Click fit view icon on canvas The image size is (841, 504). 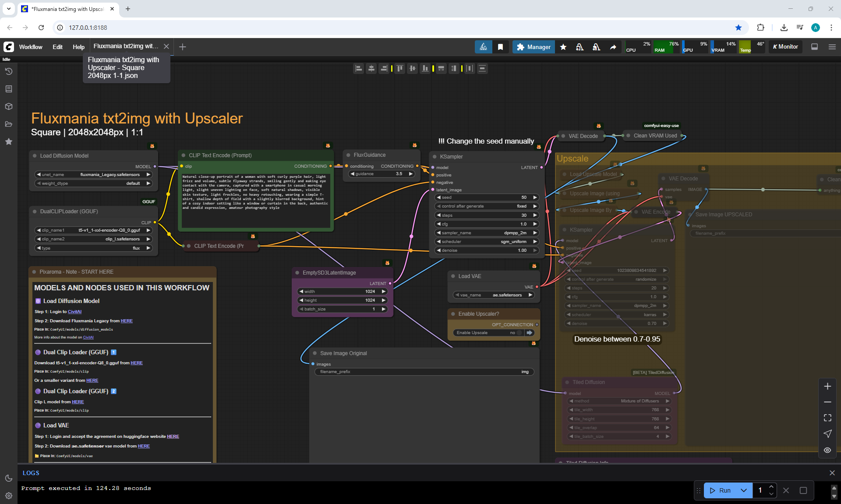[827, 418]
